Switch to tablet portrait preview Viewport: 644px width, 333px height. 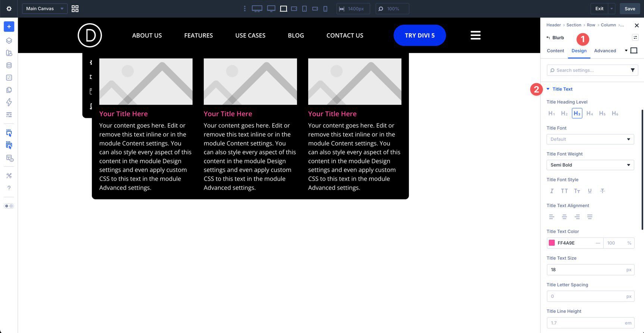[x=304, y=9]
